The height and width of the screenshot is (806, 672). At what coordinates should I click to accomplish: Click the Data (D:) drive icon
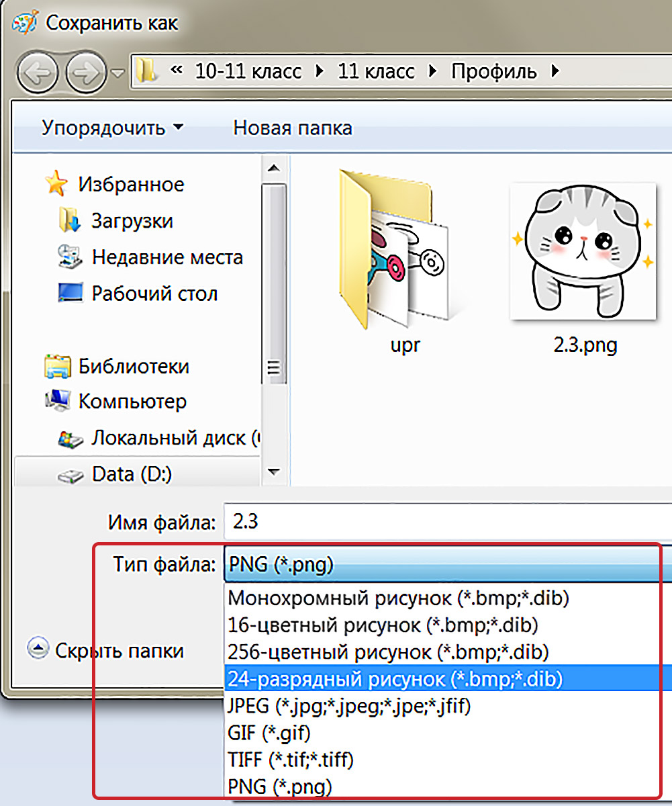click(x=70, y=476)
